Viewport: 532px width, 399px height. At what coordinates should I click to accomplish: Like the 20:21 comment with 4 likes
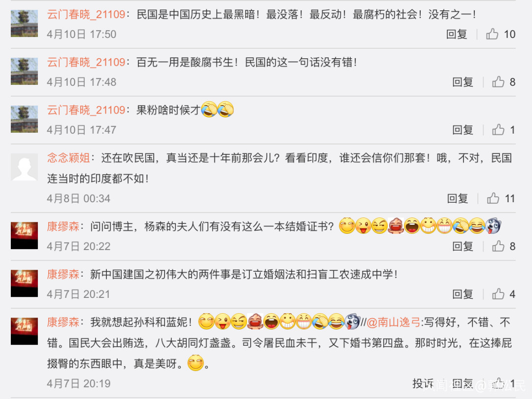pyautogui.click(x=498, y=294)
